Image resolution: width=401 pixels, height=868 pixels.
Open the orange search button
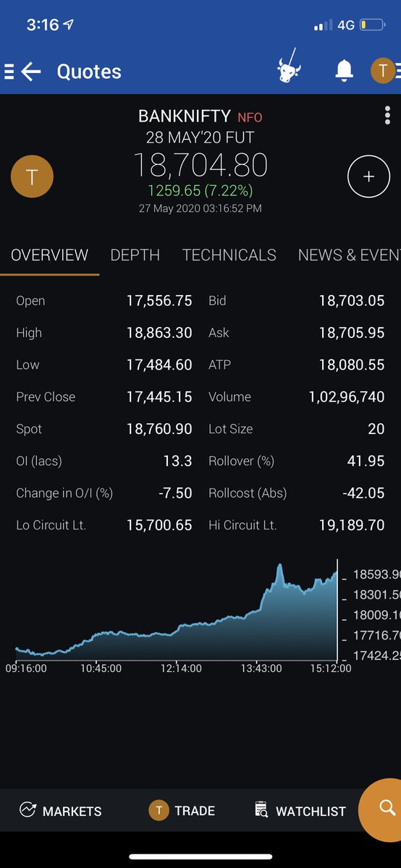pyautogui.click(x=387, y=809)
